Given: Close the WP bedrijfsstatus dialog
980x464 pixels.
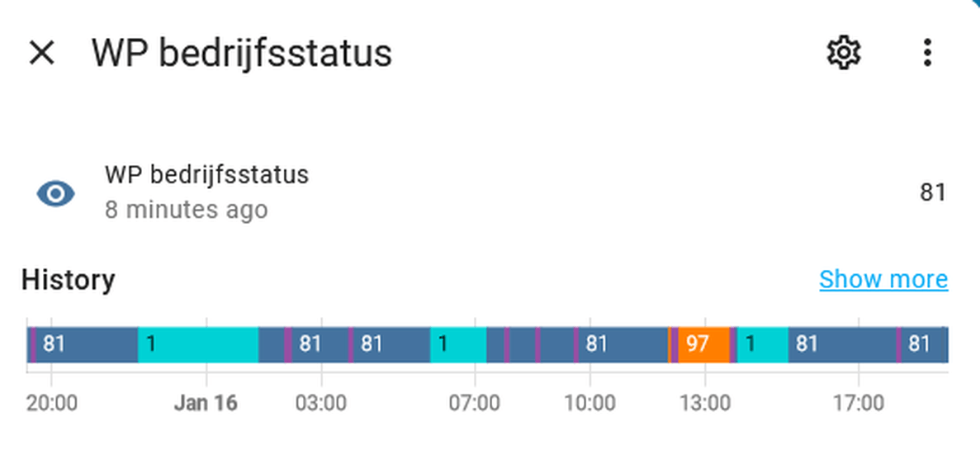Looking at the screenshot, I should click(x=41, y=53).
